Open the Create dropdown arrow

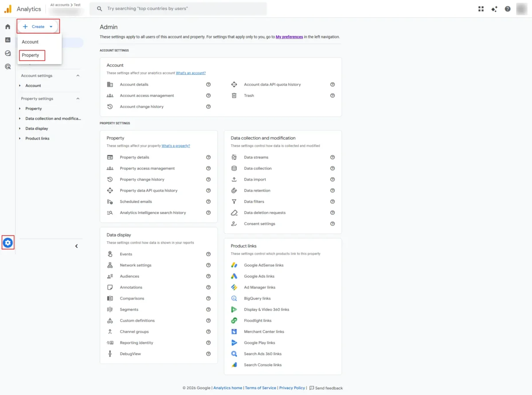click(x=50, y=26)
